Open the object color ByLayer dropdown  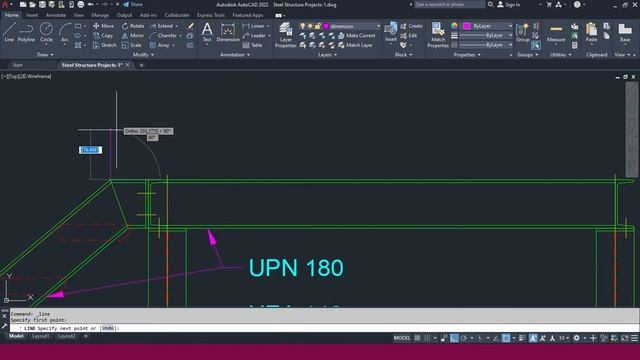pyautogui.click(x=510, y=26)
